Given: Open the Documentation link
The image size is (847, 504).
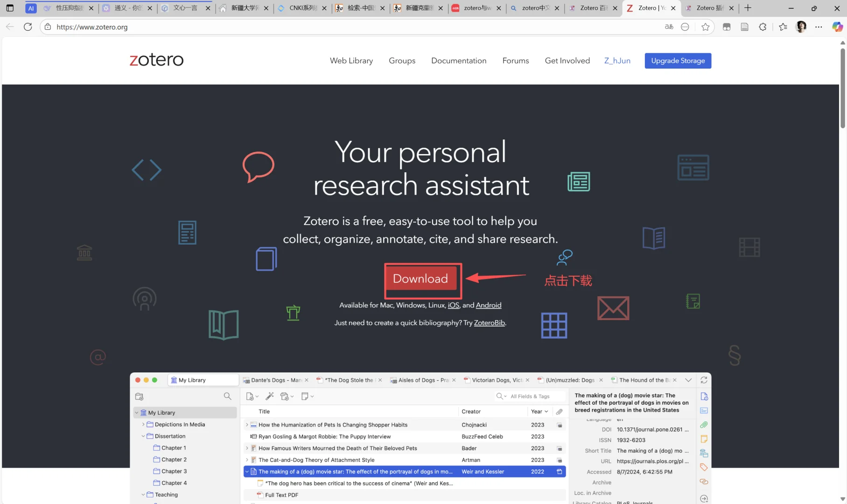Looking at the screenshot, I should pos(459,61).
